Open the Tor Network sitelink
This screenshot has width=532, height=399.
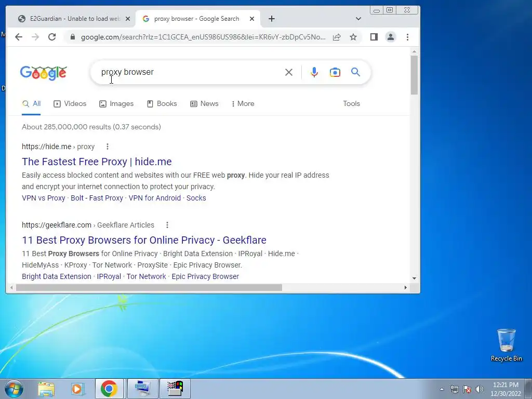[x=146, y=276]
